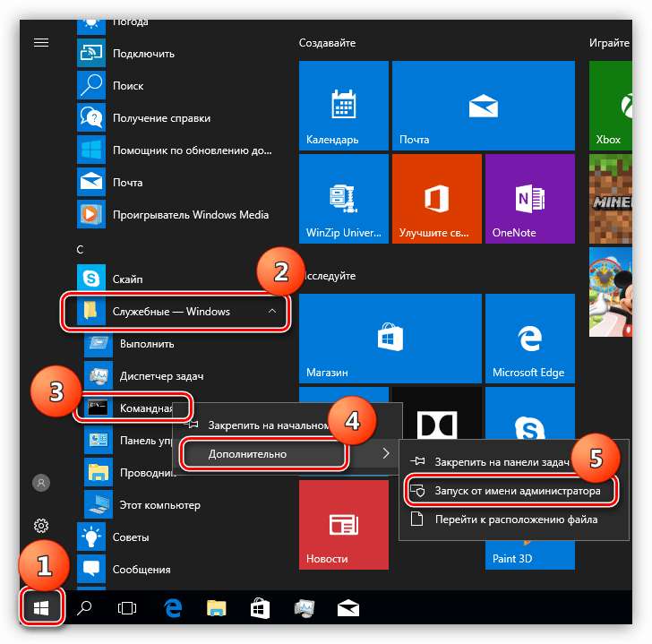Open the Mickey Mouse game tile
This screenshot has width=652, height=644.
click(x=611, y=292)
